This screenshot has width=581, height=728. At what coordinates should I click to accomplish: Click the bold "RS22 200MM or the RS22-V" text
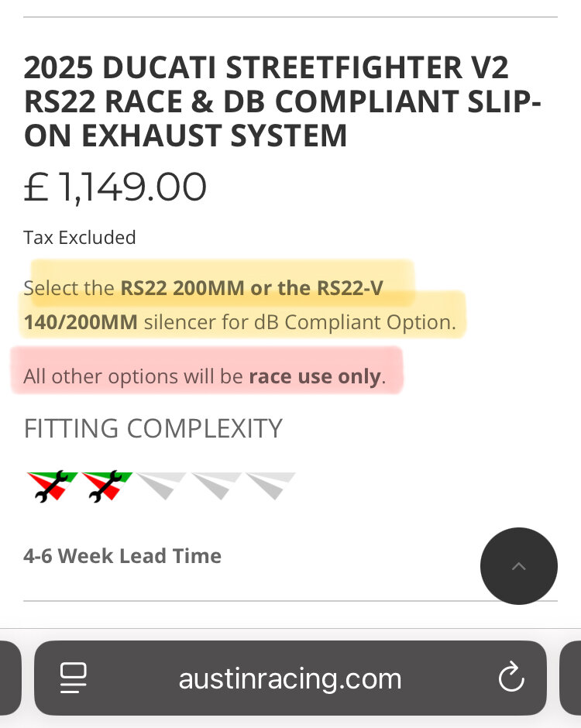[x=251, y=288]
